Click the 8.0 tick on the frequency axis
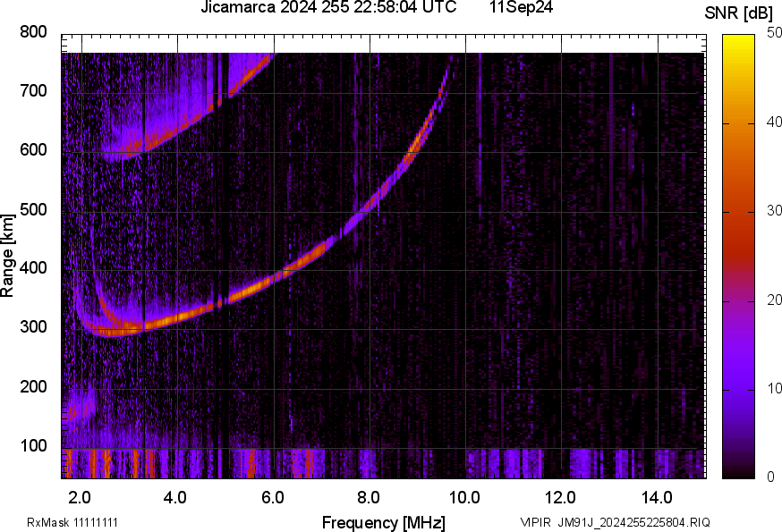 click(x=369, y=496)
